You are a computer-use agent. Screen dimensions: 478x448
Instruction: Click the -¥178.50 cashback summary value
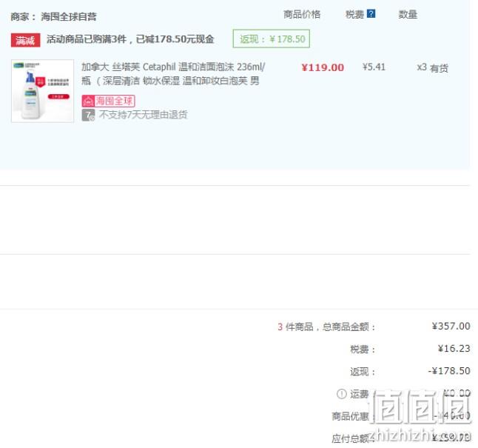(449, 371)
